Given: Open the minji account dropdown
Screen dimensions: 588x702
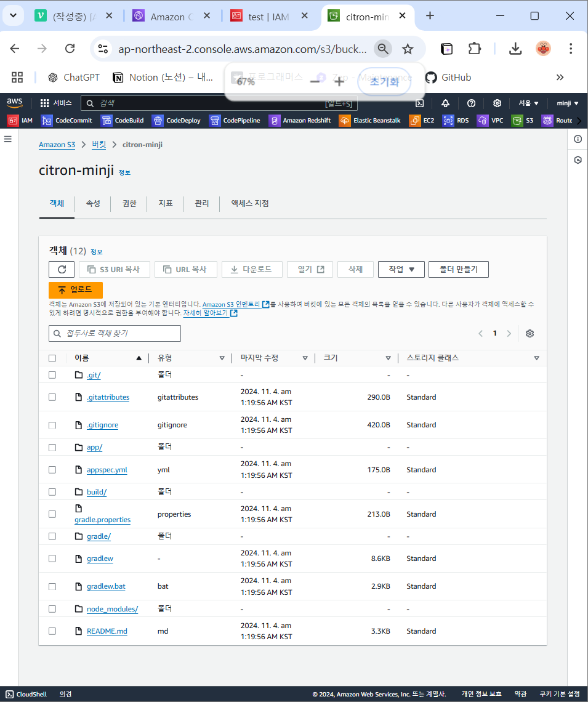Looking at the screenshot, I should coord(568,103).
